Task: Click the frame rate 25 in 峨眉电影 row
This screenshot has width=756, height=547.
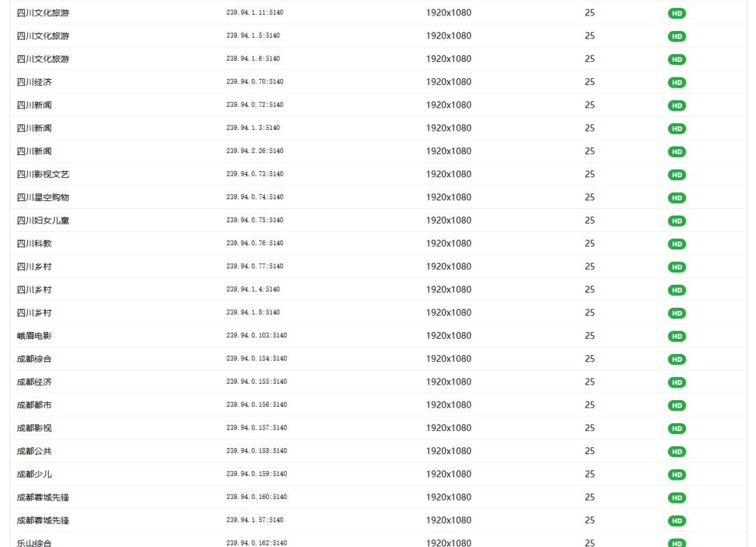Action: tap(589, 336)
